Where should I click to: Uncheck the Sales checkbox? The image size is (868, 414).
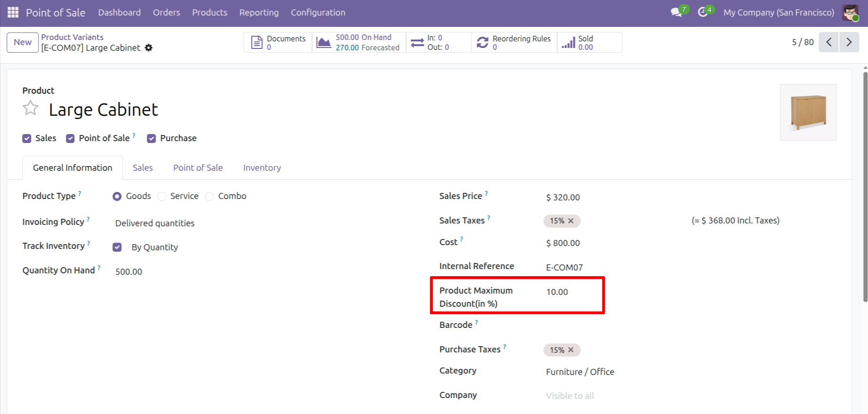27,138
